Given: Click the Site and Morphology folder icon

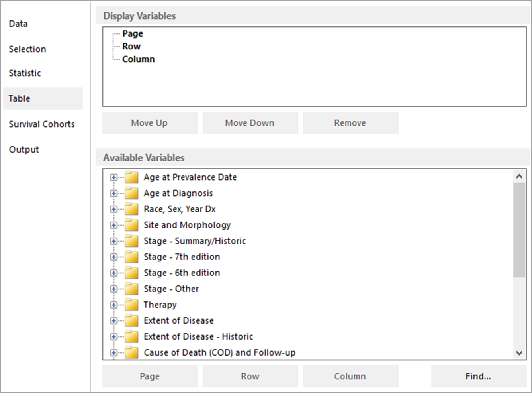Looking at the screenshot, I should (131, 225).
